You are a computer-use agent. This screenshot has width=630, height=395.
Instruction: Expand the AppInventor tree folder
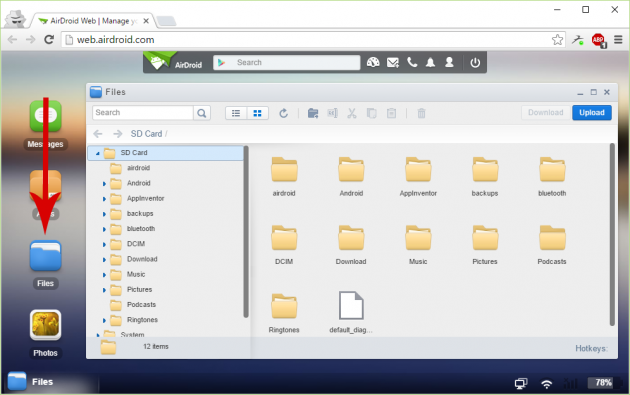104,199
